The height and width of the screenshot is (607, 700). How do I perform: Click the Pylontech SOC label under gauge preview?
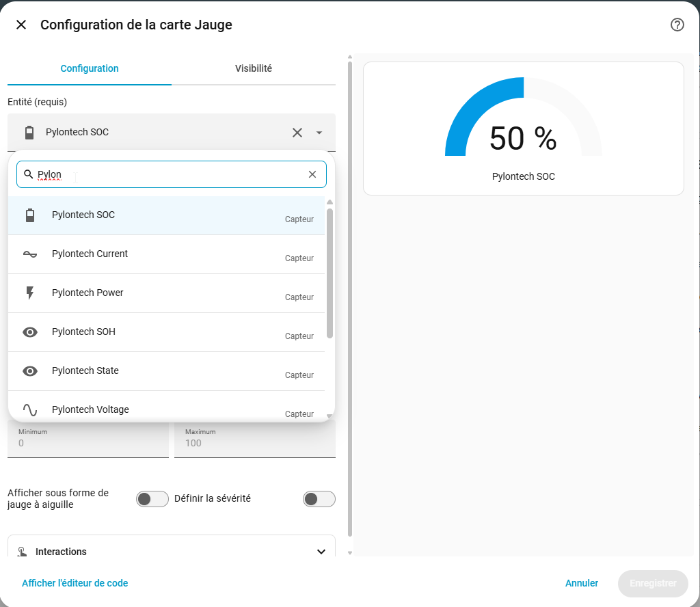click(x=524, y=177)
